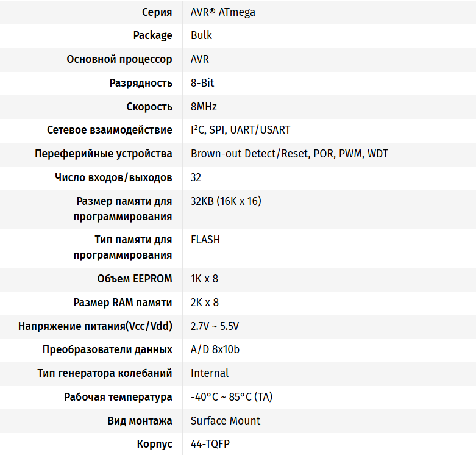Select the '8-Bit' value text

[202, 83]
